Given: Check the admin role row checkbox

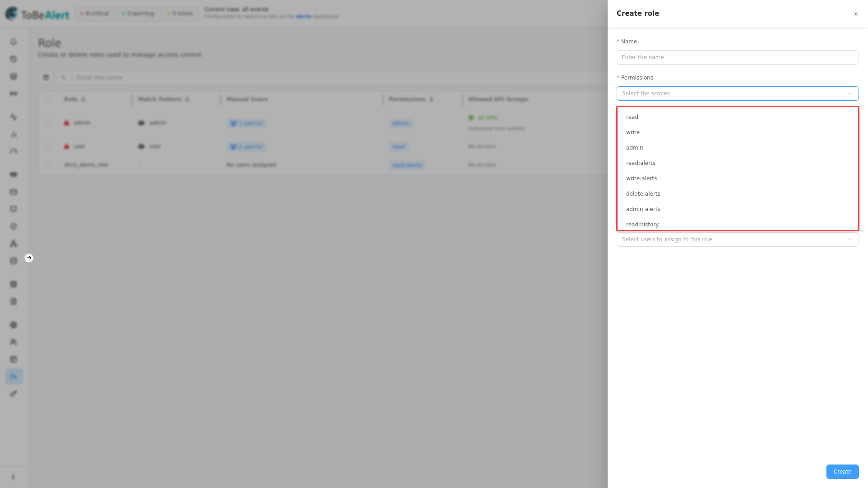Looking at the screenshot, I should pos(48,123).
